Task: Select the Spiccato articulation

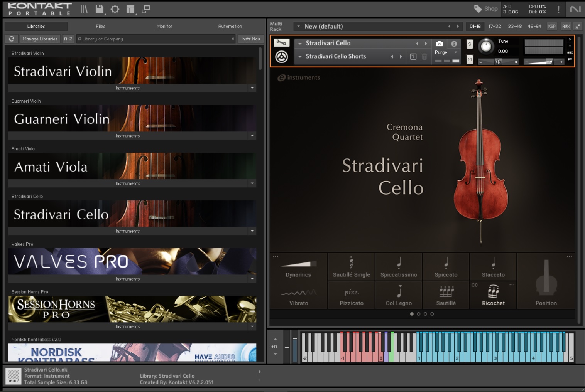Action: click(x=446, y=267)
